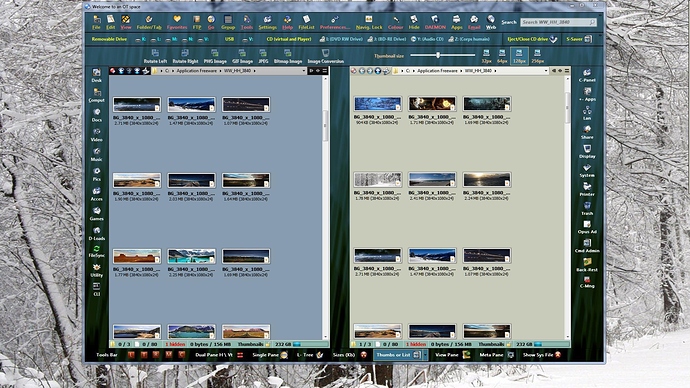Expand right pane path bar dropdown
This screenshot has height=388, width=690.
click(x=546, y=71)
